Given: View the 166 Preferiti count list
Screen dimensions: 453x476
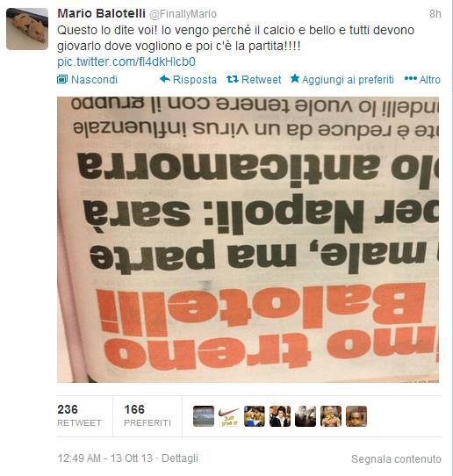Looking at the screenshot, I should pos(147,415).
